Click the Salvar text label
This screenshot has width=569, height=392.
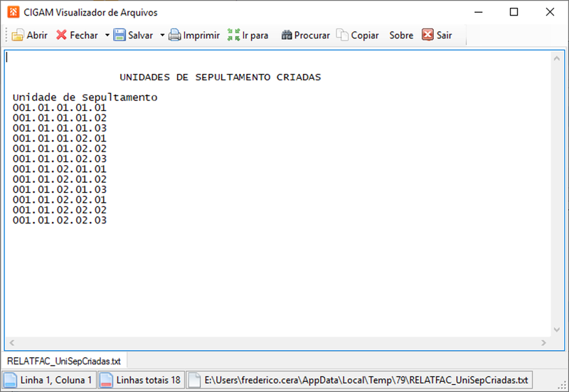coord(140,35)
